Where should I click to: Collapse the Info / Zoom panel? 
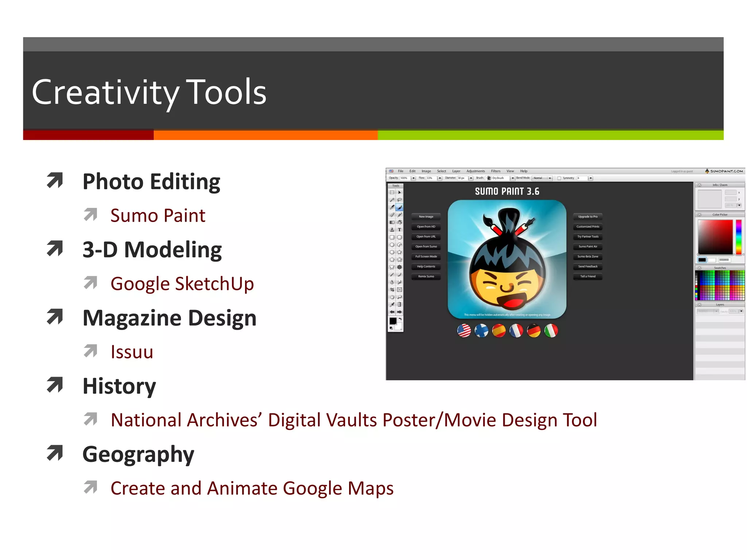coord(699,185)
